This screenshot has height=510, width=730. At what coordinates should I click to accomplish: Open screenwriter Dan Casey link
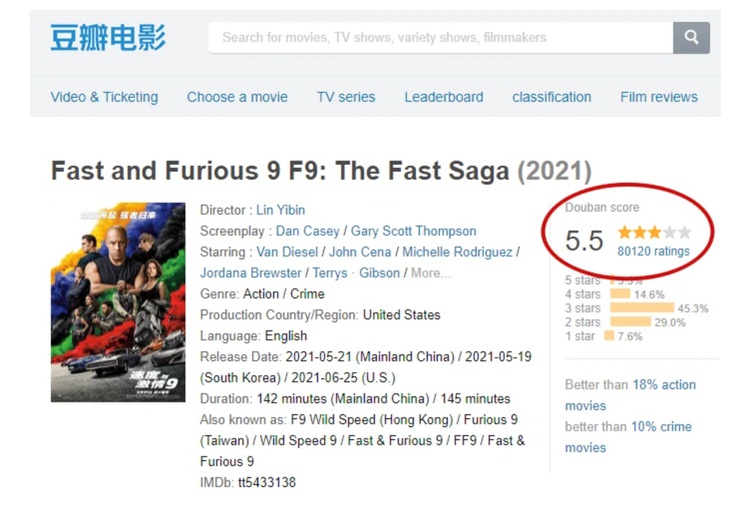[x=307, y=231]
